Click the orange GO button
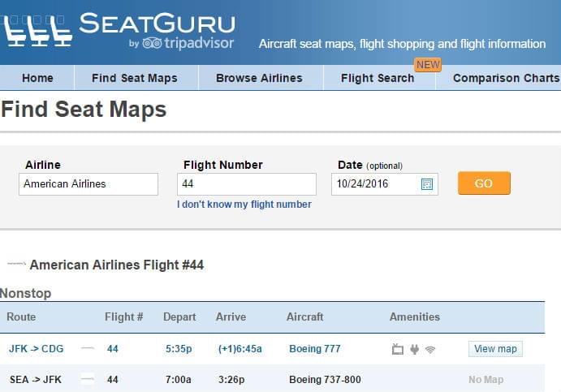Viewport: 561px width, 392px height. click(484, 183)
